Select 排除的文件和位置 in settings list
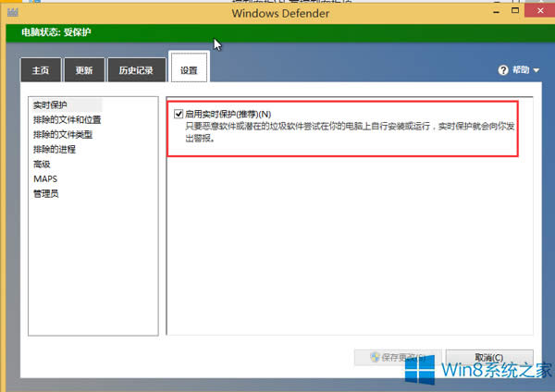The image size is (555, 392). (x=67, y=120)
